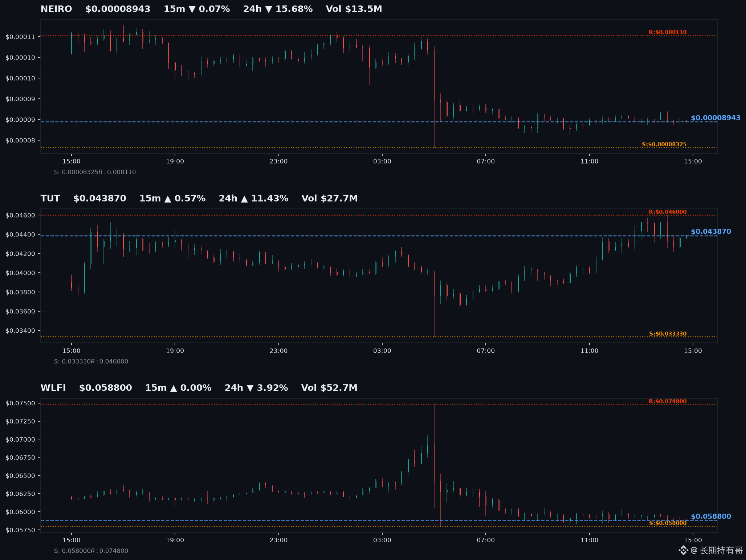Click the S:$0.058000 support label
The width and height of the screenshot is (746, 560).
click(668, 523)
